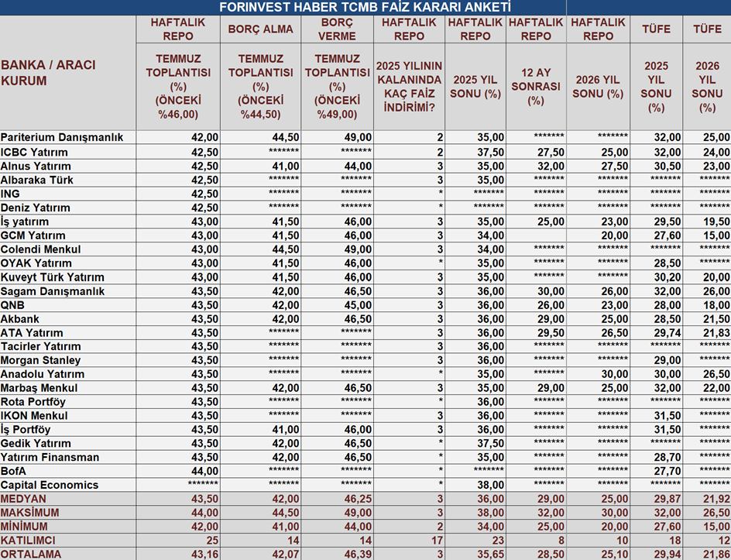This screenshot has height=560, width=731.
Task: Click the Capital Economics row label
Action: click(x=50, y=485)
